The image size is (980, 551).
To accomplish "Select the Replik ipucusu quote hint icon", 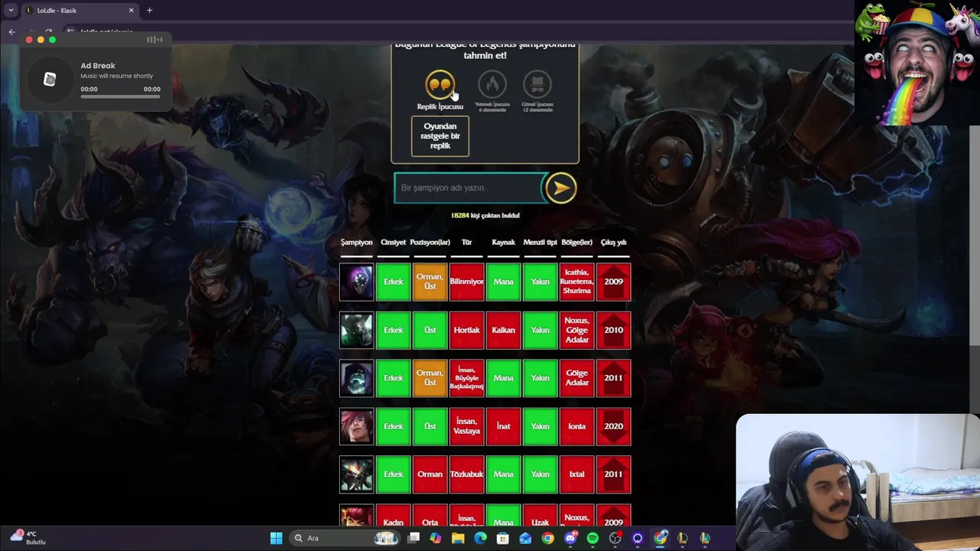I will tap(440, 83).
